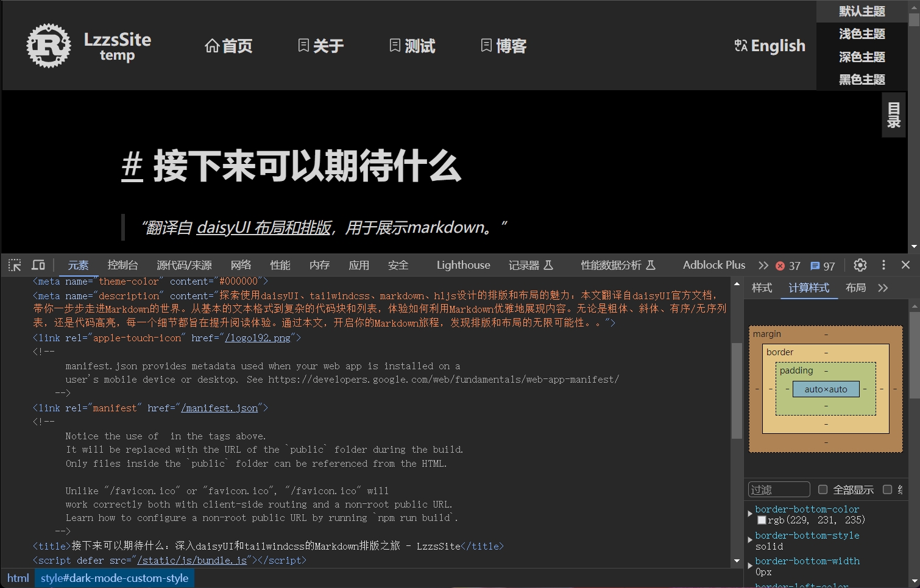
Task: Open the Adblock Plus tab
Action: [x=714, y=265]
